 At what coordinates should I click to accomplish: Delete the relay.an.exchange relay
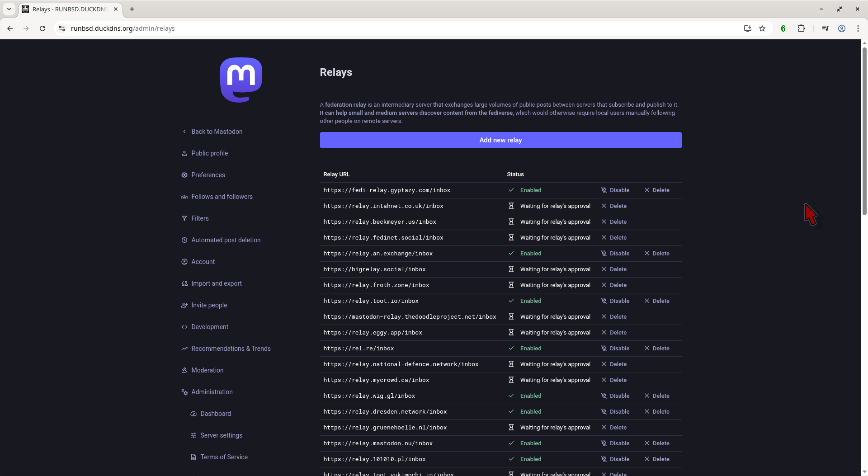(657, 254)
